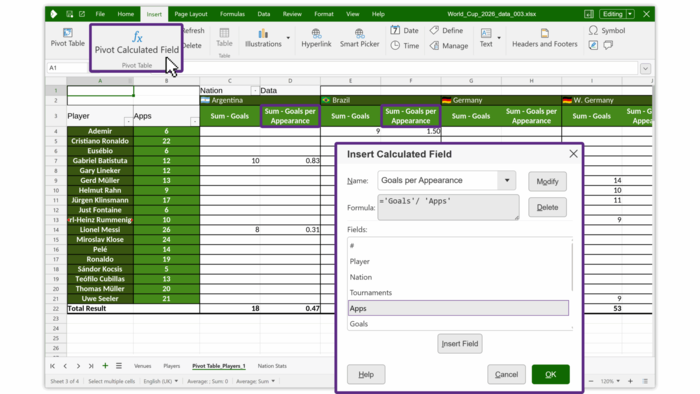Screen dimensions: 700x394
Task: Confirm the dialog with OK
Action: [550, 374]
